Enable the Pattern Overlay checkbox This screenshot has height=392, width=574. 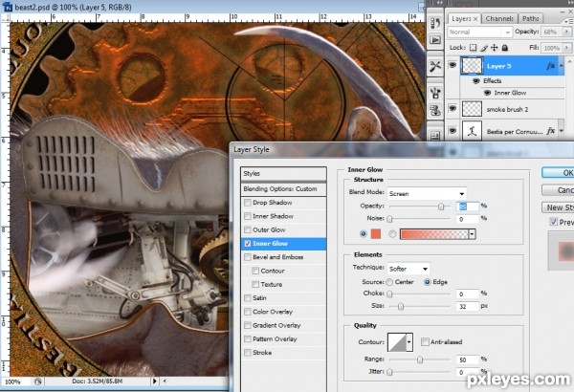(248, 338)
